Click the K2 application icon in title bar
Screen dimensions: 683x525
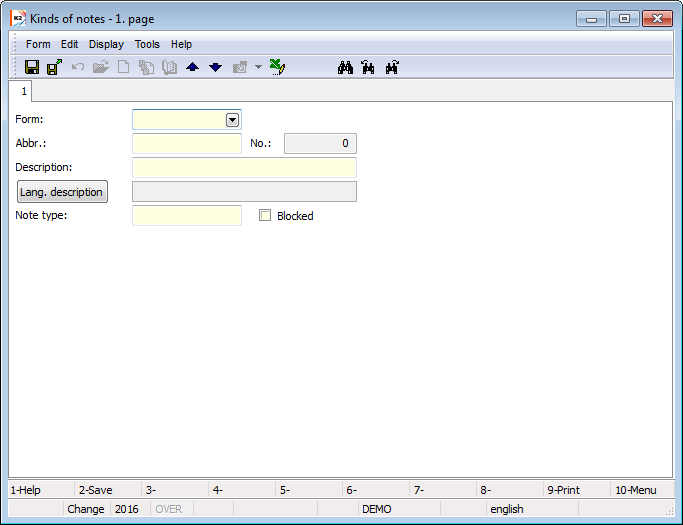pos(18,19)
